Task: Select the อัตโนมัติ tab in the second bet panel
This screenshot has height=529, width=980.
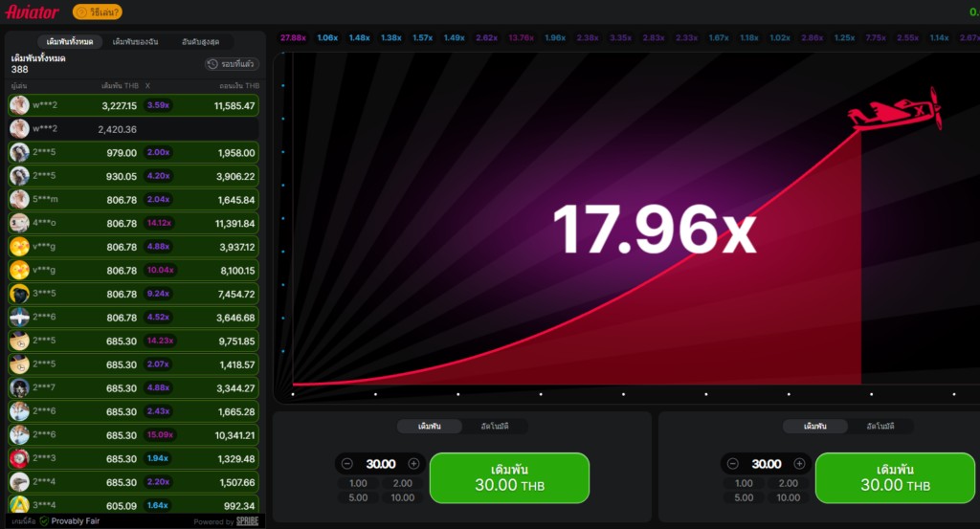Action: tap(880, 426)
